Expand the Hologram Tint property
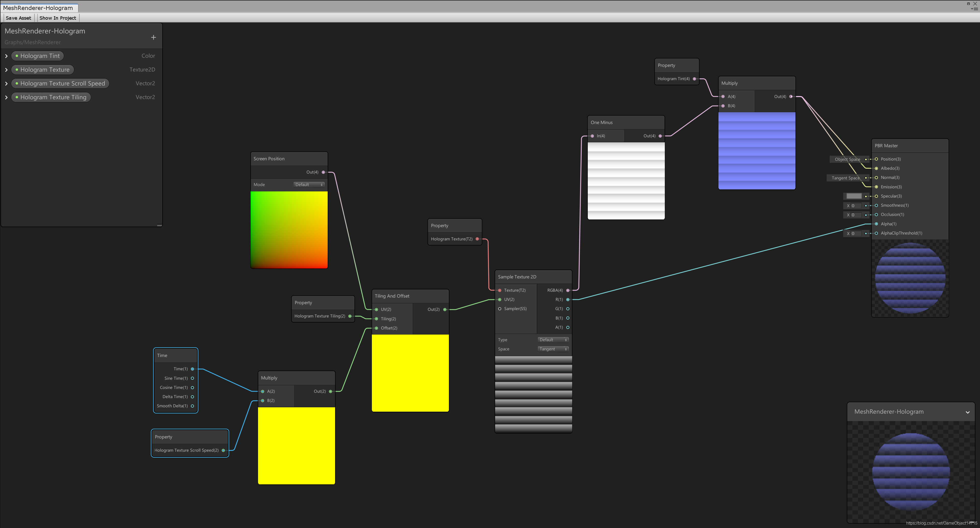 (x=6, y=56)
